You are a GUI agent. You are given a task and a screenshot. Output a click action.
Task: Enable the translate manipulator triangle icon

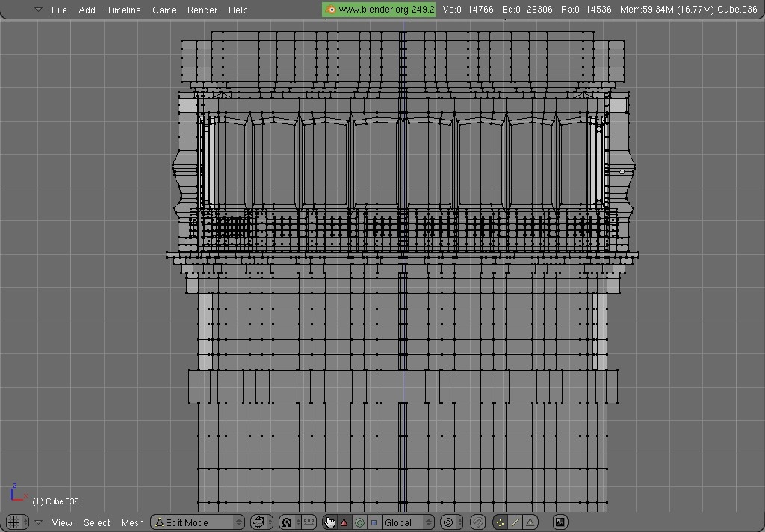(x=344, y=522)
